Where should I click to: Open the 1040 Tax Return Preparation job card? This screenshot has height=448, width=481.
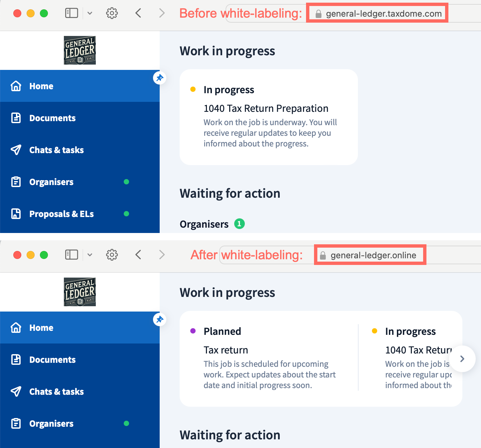(268, 117)
